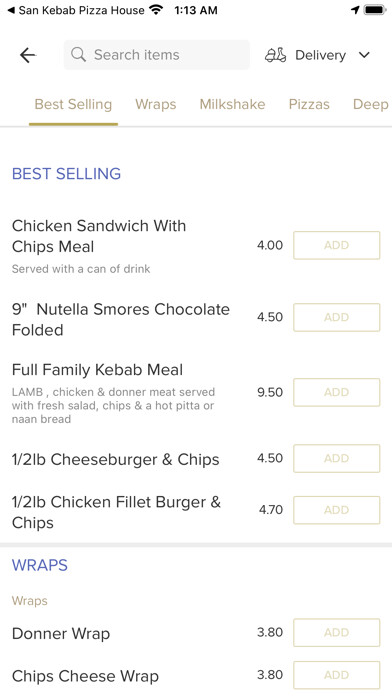Tap the delivery scooter icon
Image resolution: width=392 pixels, height=696 pixels.
click(x=276, y=55)
